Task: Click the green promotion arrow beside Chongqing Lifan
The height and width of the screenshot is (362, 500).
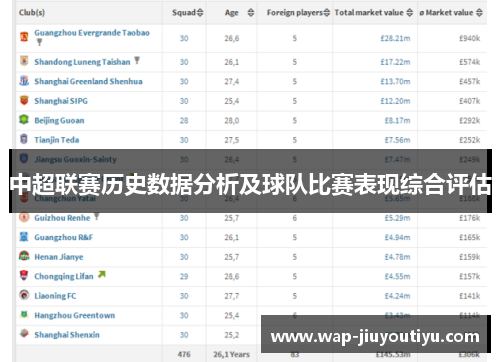Action: click(102, 274)
